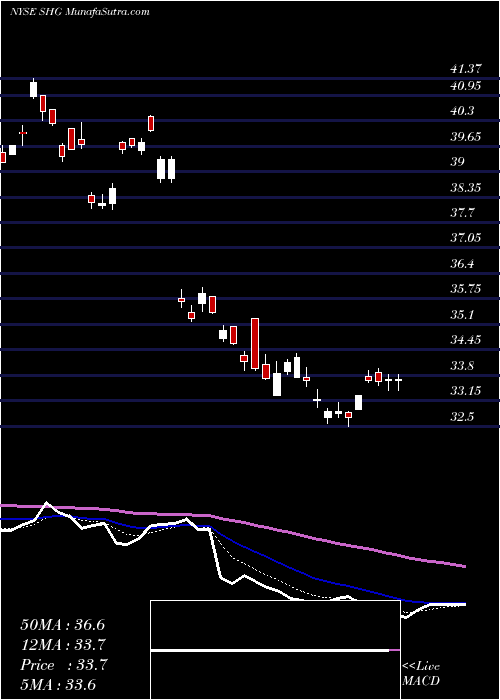
Task: Click the 40.3 price axis label
Action: coord(462,111)
